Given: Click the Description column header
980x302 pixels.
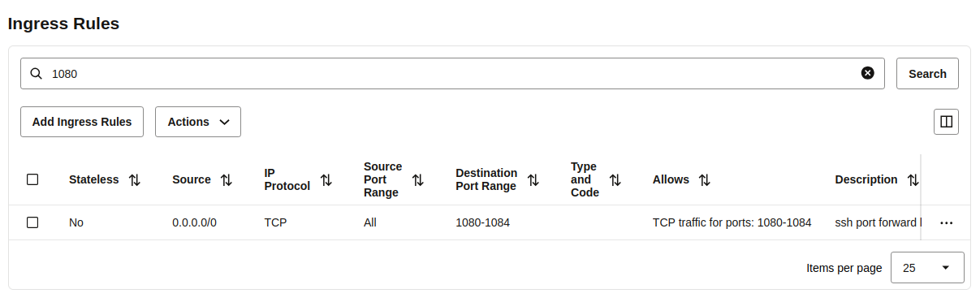Looking at the screenshot, I should 866,180.
